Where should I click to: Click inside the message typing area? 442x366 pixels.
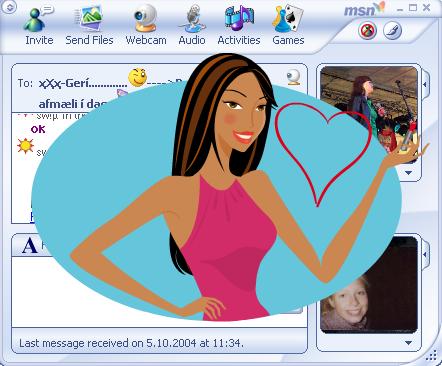tap(159, 292)
